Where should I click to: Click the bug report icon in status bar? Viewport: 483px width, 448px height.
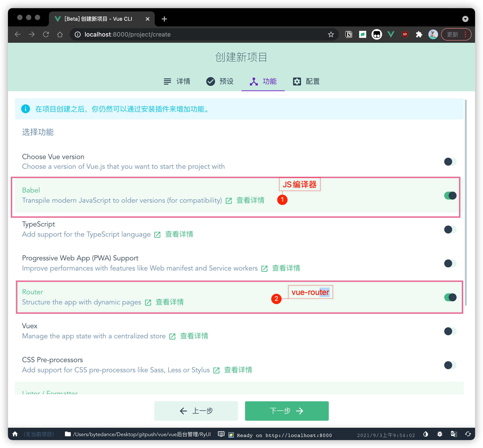(440, 434)
